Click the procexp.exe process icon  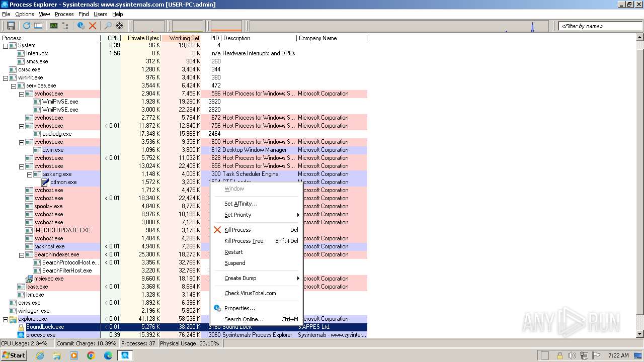(21, 335)
